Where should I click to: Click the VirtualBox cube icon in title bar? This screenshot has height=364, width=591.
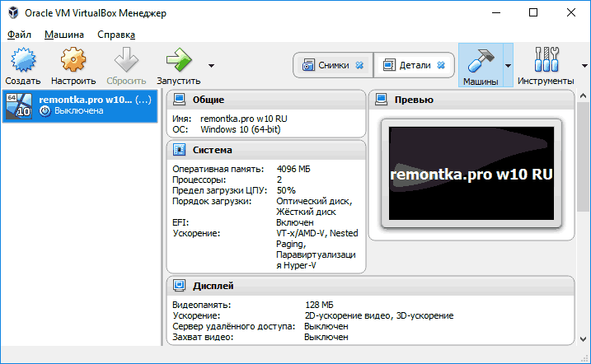tap(13, 13)
